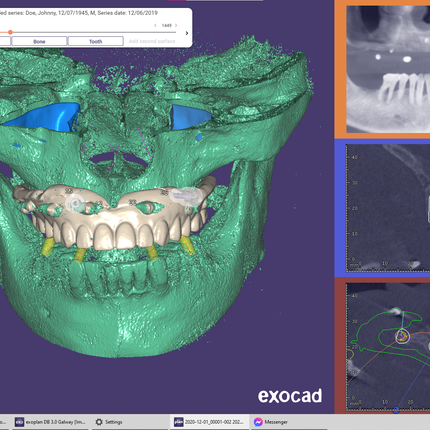Screen dimensions: 430x430
Task: Expand panel with the black chevron arrow
Action: tap(187, 33)
